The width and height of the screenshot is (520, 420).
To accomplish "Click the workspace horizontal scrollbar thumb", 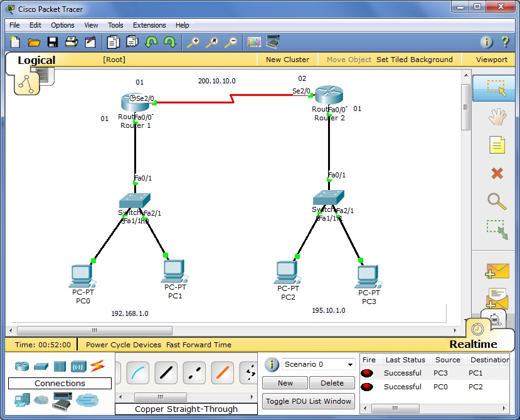I will pyautogui.click(x=95, y=330).
